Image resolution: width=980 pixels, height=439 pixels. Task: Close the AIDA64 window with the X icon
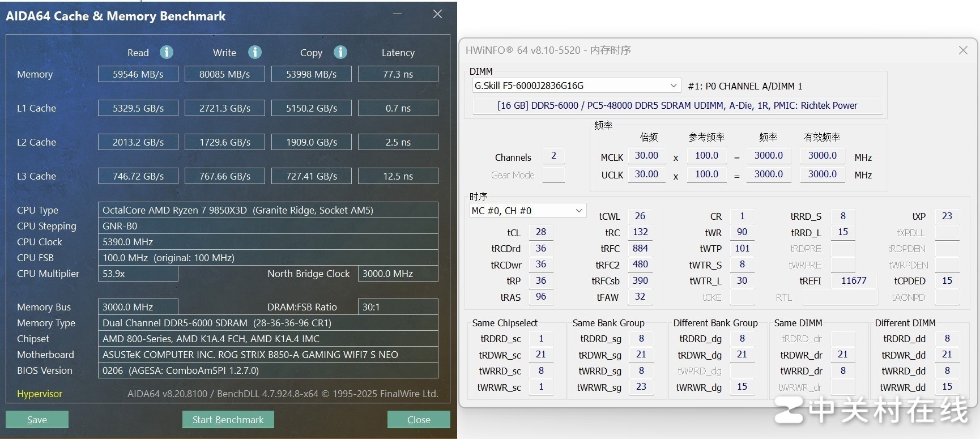[x=437, y=14]
